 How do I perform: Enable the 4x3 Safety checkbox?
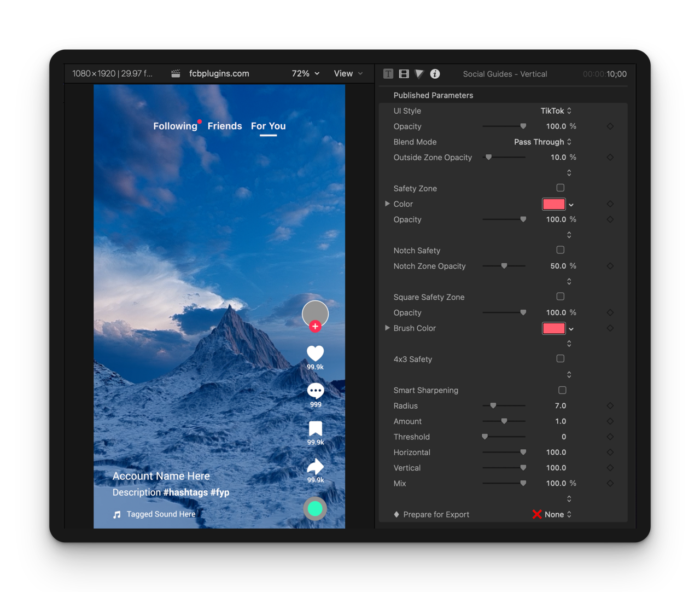pyautogui.click(x=561, y=359)
